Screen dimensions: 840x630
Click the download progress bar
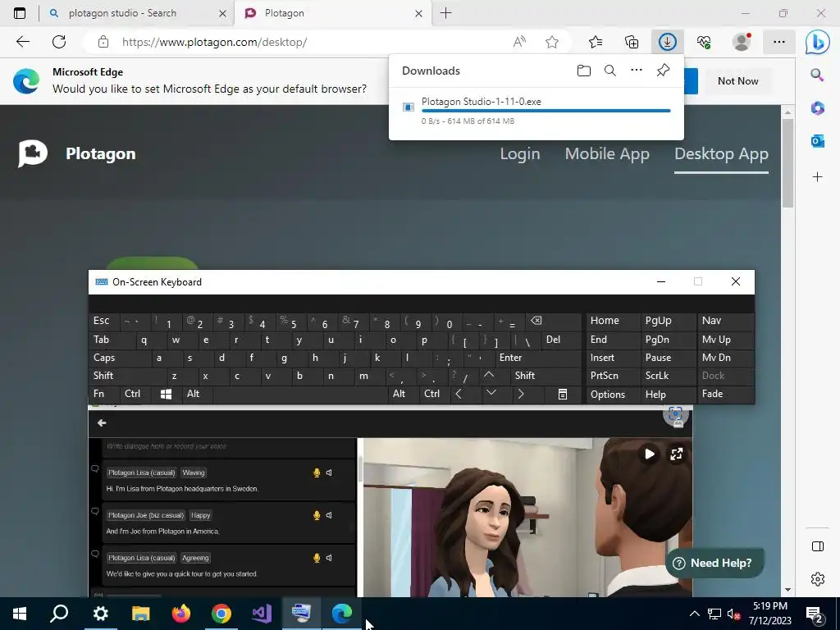[546, 111]
